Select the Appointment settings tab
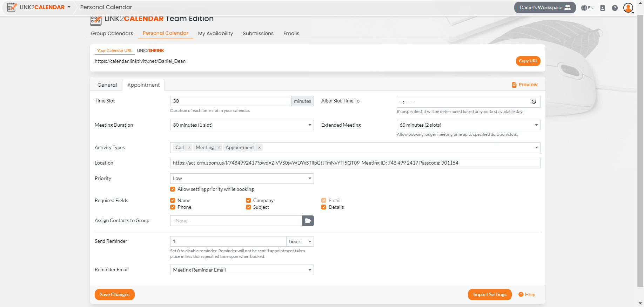The image size is (644, 307). 143,85
